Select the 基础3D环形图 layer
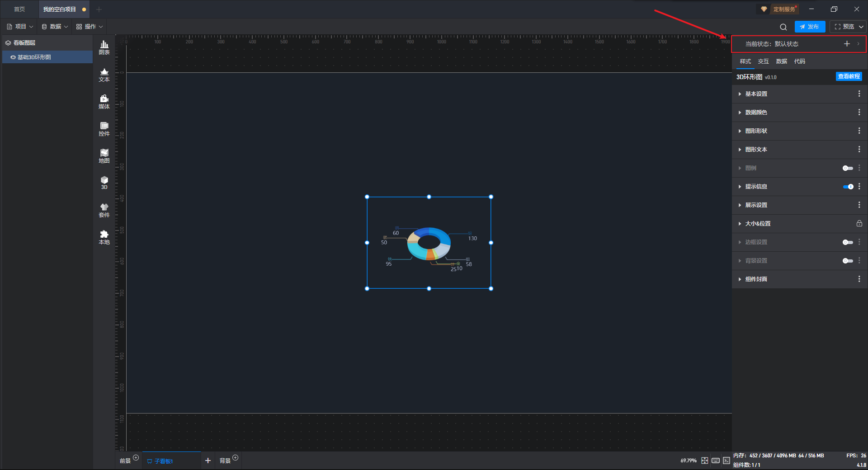 pyautogui.click(x=34, y=57)
